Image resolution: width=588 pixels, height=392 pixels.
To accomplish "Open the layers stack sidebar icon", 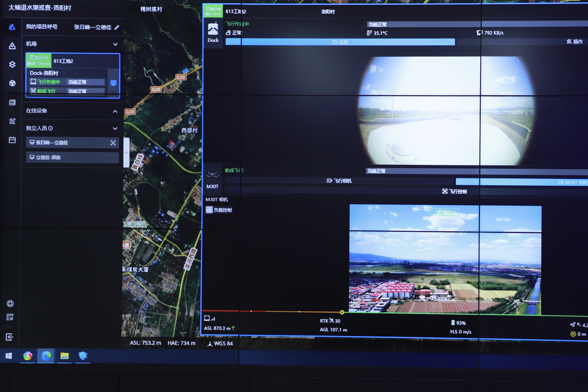I will [12, 65].
